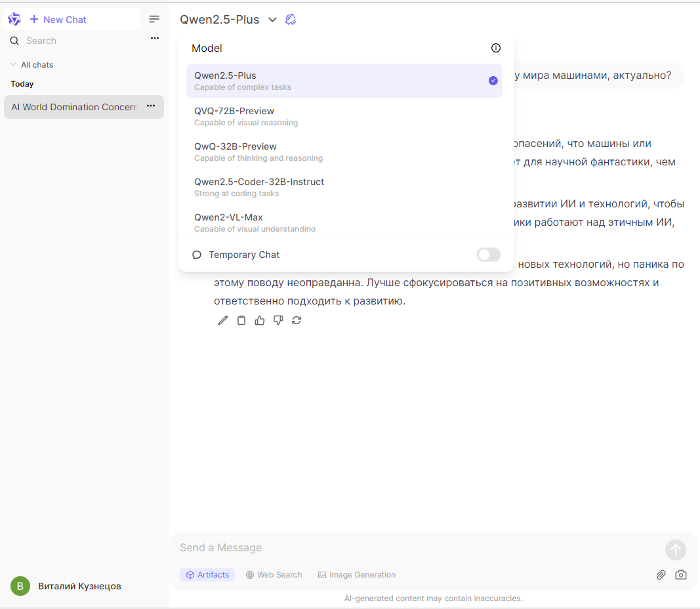Click the Today label

[x=22, y=84]
